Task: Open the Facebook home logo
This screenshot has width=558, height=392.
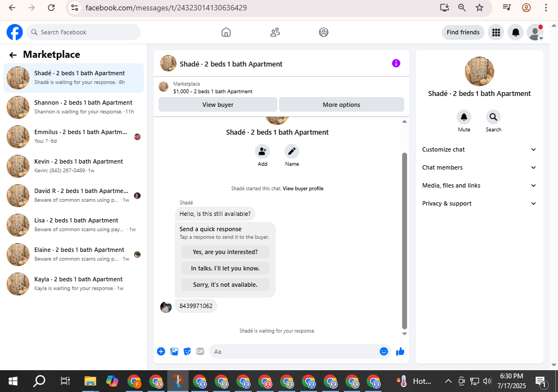Action: coord(15,32)
